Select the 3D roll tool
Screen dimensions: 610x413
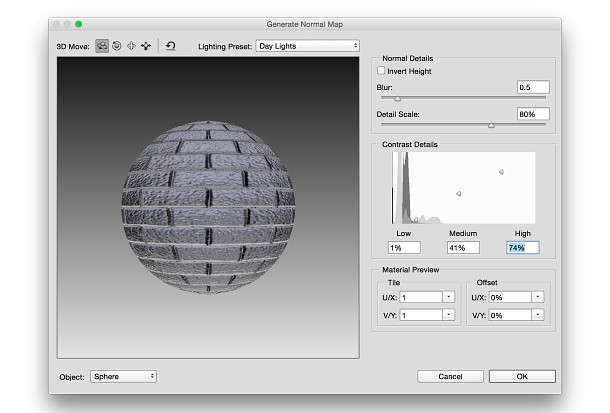tap(116, 46)
